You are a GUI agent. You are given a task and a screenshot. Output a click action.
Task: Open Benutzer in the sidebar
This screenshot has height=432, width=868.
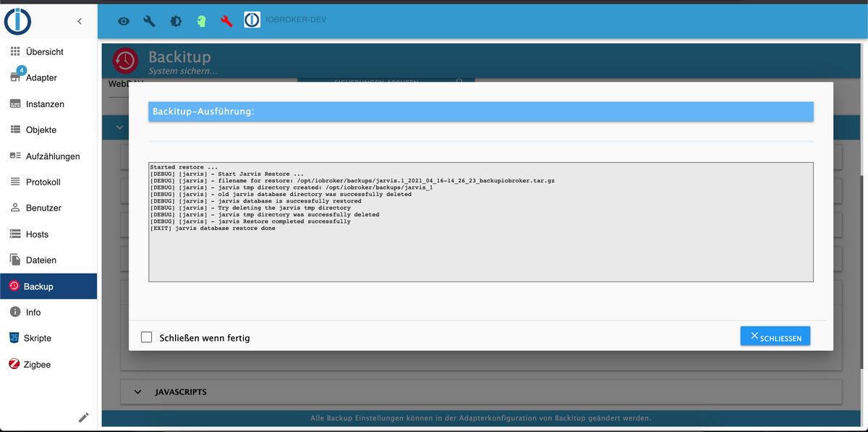48,208
